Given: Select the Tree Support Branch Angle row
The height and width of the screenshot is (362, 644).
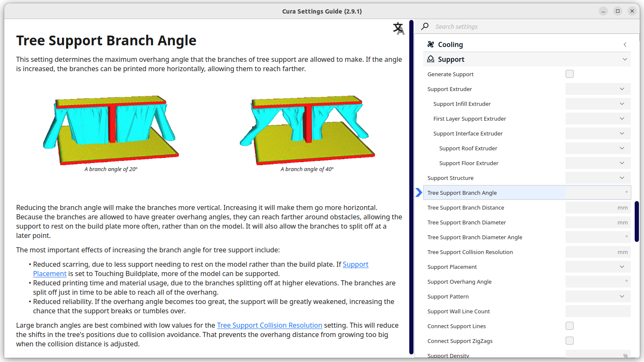Looking at the screenshot, I should point(527,193).
